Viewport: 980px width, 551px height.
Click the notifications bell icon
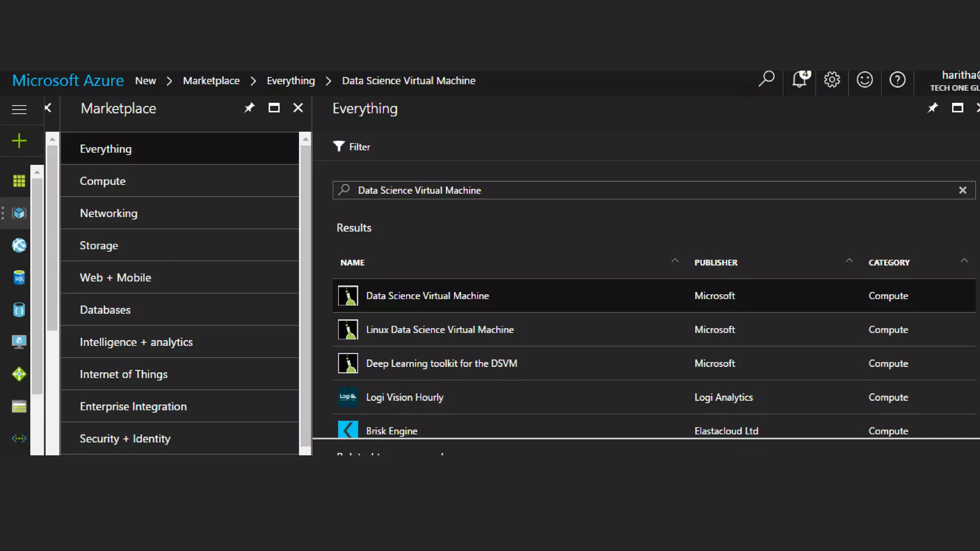(x=799, y=79)
